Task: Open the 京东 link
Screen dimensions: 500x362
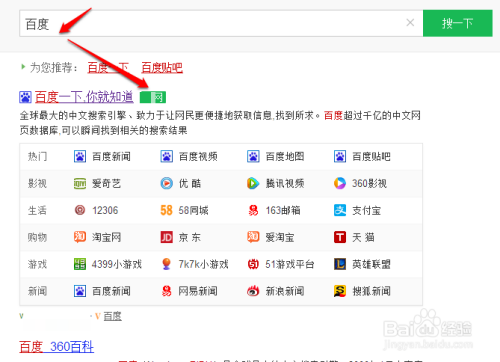Action: [x=190, y=237]
